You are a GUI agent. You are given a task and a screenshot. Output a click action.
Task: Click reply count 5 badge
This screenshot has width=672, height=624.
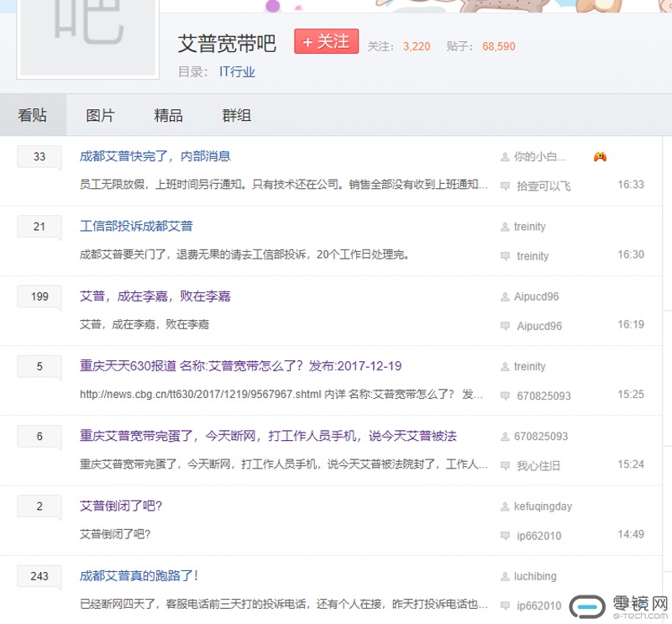point(39,366)
